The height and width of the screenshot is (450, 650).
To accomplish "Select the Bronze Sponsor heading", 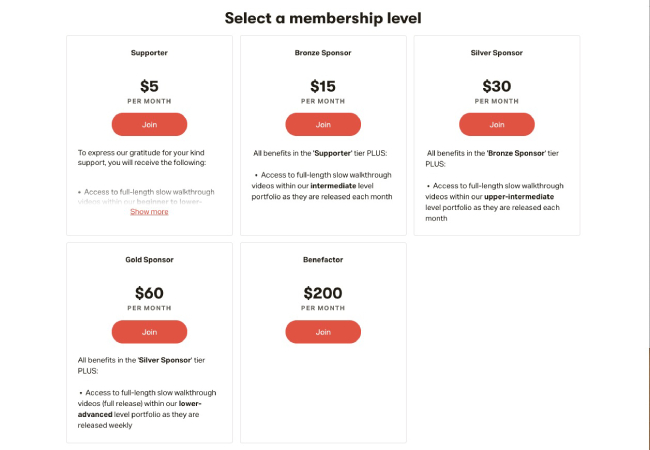I will point(323,53).
